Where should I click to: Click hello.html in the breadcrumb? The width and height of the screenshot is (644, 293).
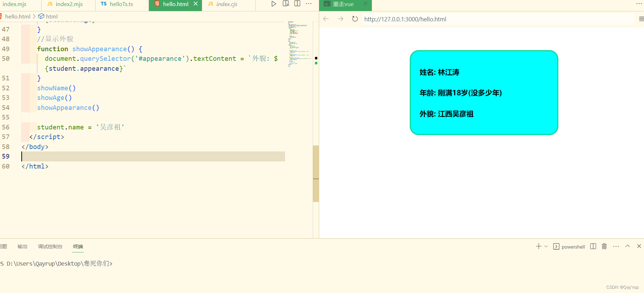18,16
